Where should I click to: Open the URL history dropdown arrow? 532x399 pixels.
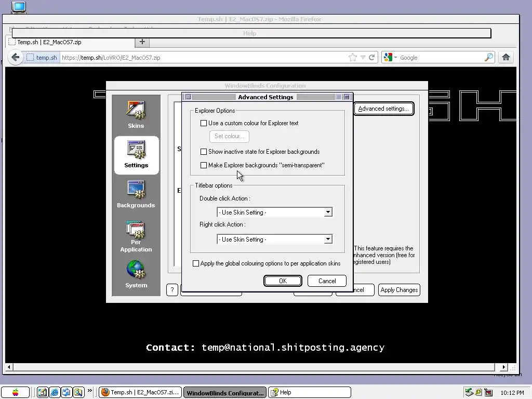[x=363, y=57]
